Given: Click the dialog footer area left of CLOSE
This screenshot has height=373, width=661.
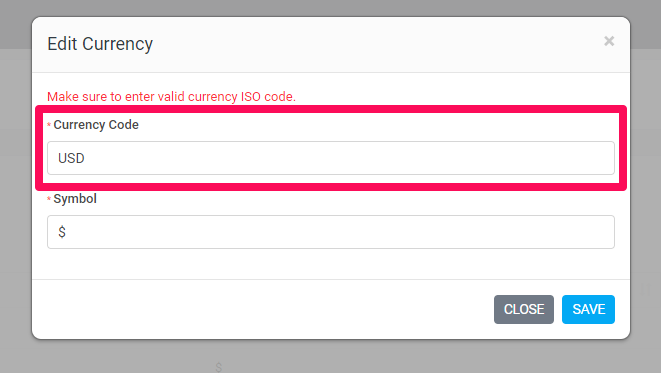Looking at the screenshot, I should coord(261,309).
